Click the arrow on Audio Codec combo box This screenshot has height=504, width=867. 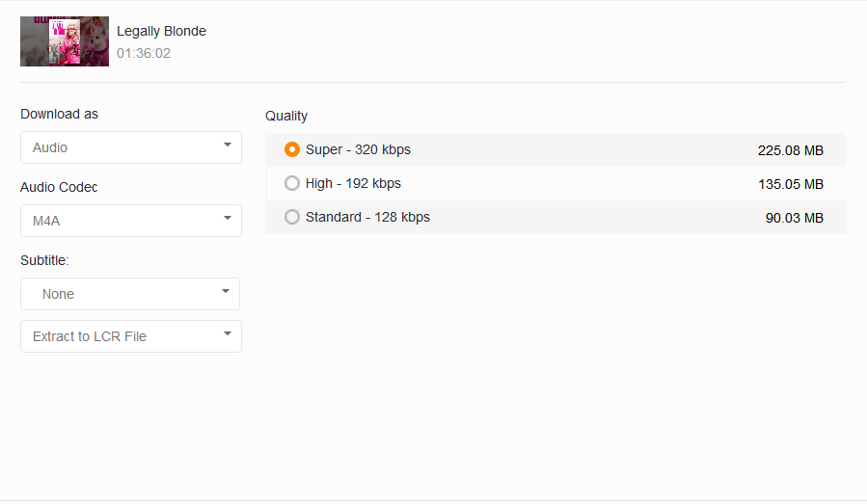[228, 219]
